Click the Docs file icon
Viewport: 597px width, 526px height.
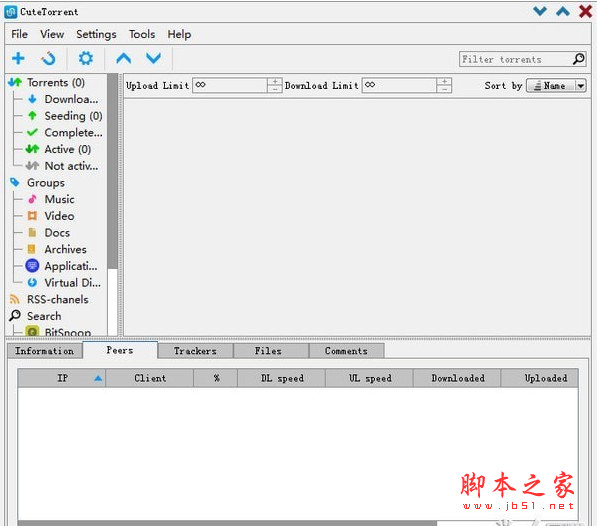tap(32, 233)
